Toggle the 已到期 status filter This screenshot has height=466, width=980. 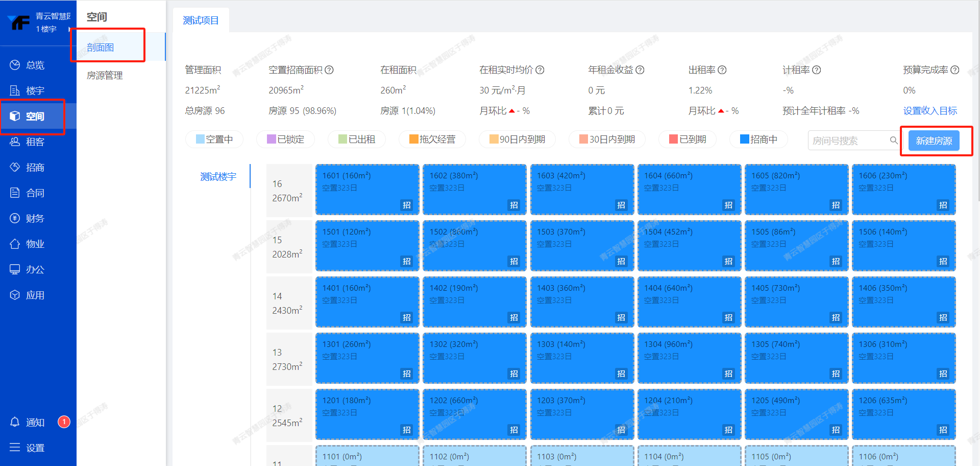pos(688,139)
